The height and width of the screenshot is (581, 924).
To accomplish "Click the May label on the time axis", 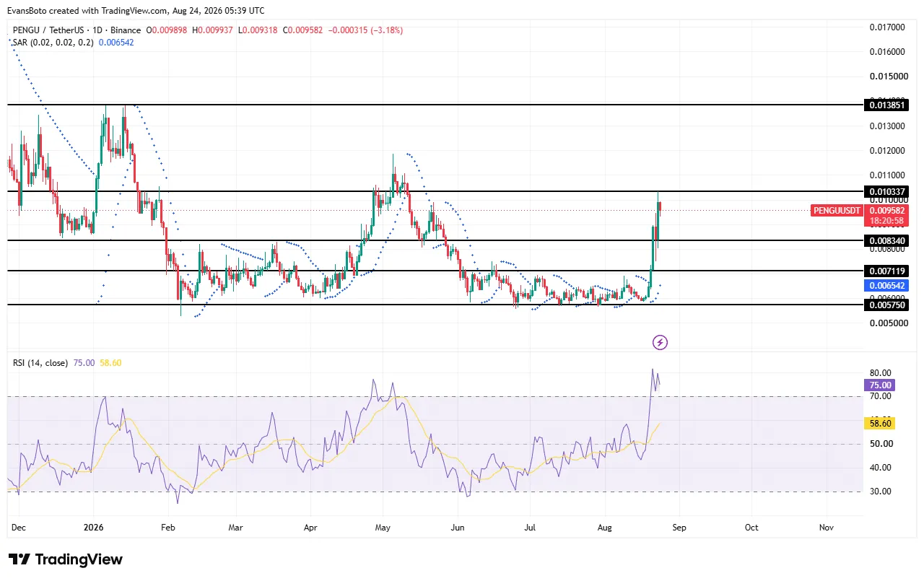I will [383, 528].
